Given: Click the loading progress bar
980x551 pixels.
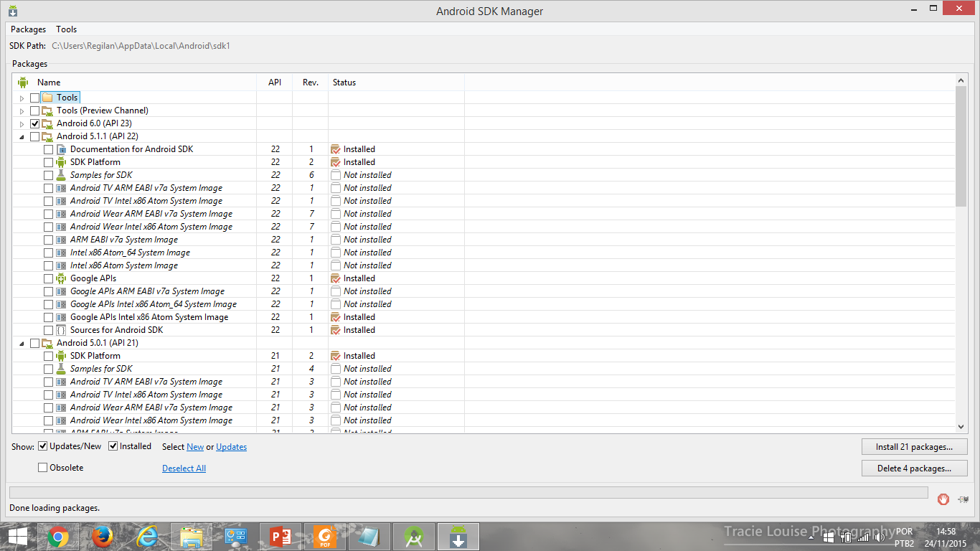Looking at the screenshot, I should point(468,492).
